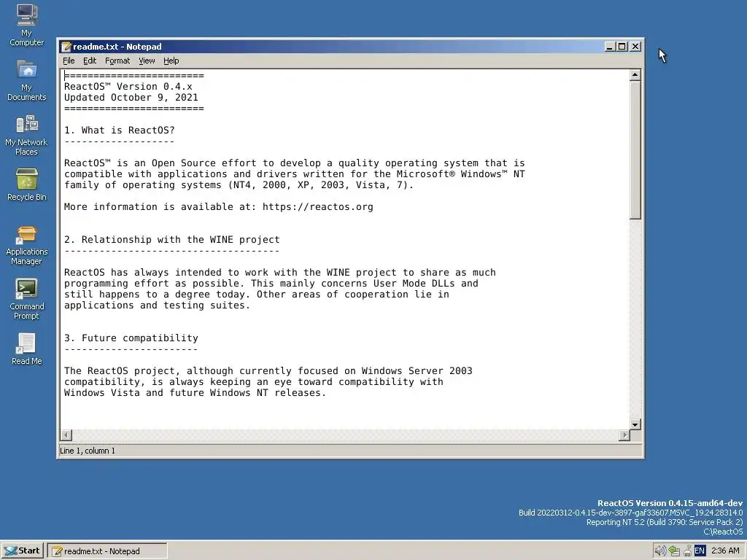Open the Format menu
This screenshot has height=560, width=747.
pyautogui.click(x=117, y=61)
